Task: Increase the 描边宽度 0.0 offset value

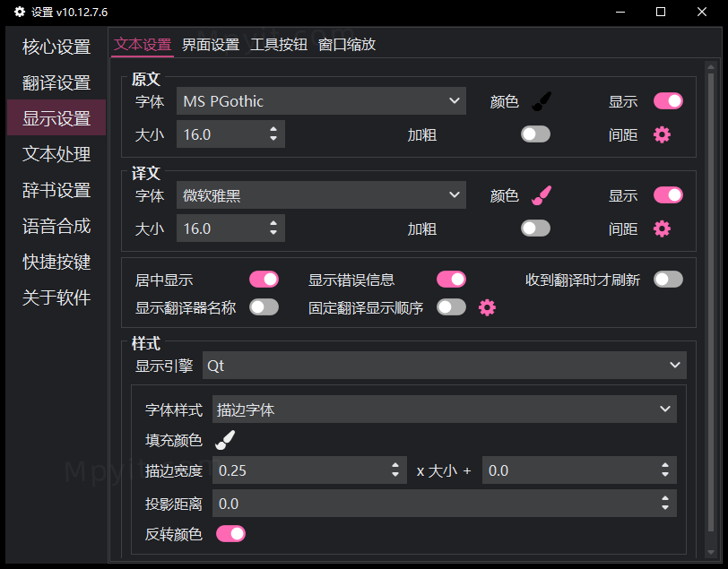Action: coord(665,464)
